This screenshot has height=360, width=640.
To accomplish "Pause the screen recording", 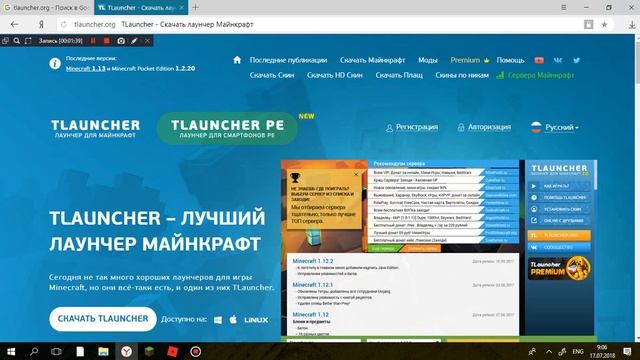I will tap(93, 41).
